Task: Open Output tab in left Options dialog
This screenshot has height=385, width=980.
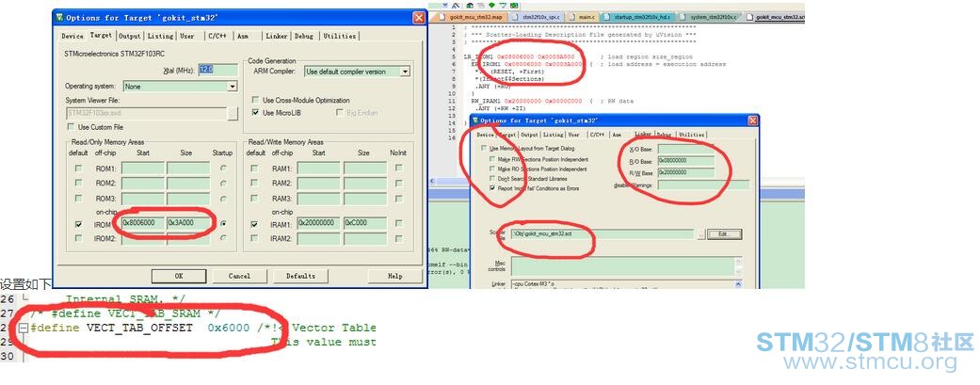Action: [130, 37]
